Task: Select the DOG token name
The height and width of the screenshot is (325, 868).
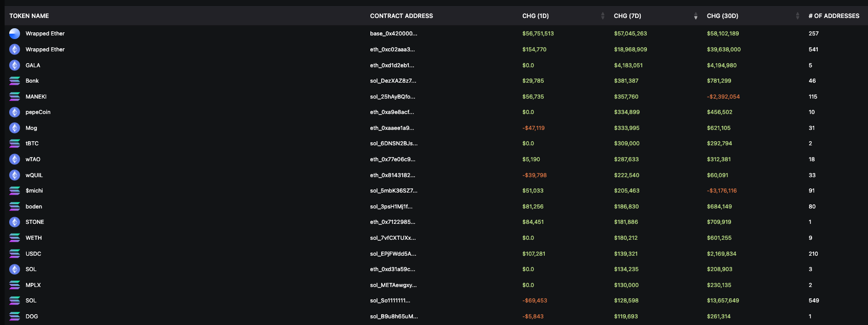Action: click(x=32, y=316)
